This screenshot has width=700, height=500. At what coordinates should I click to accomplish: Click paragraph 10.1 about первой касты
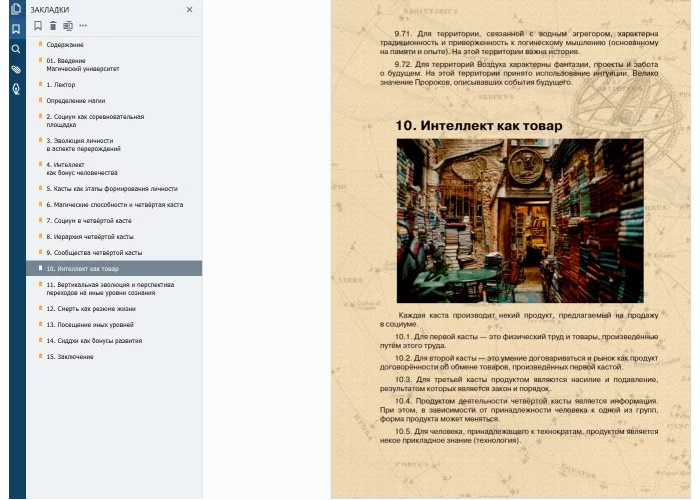pyautogui.click(x=519, y=341)
